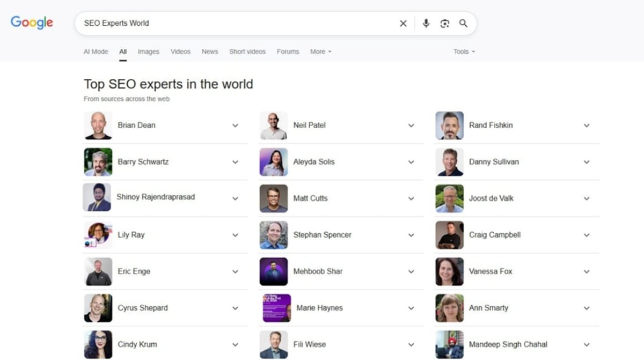Open the Tools dropdown

(464, 52)
